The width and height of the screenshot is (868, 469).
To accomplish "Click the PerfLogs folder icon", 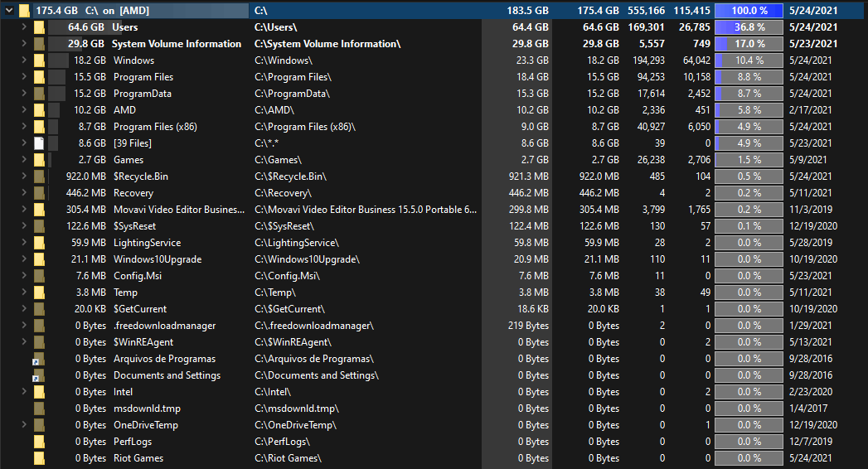I will click(x=39, y=442).
